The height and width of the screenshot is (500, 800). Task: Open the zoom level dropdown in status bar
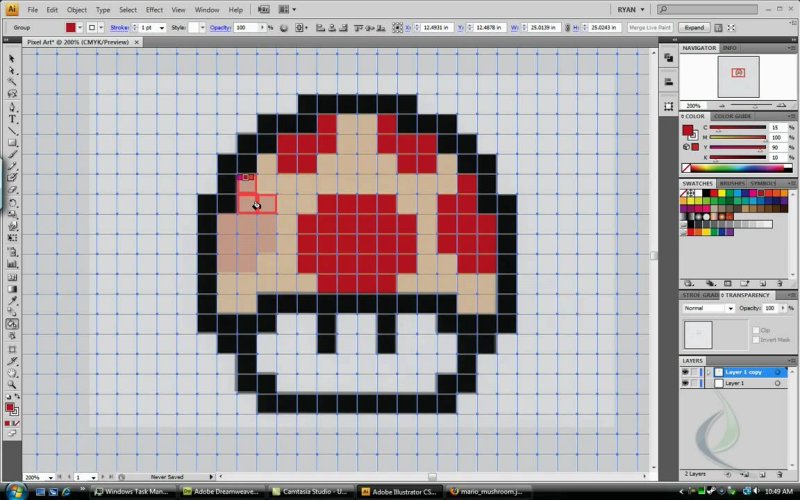click(x=51, y=477)
